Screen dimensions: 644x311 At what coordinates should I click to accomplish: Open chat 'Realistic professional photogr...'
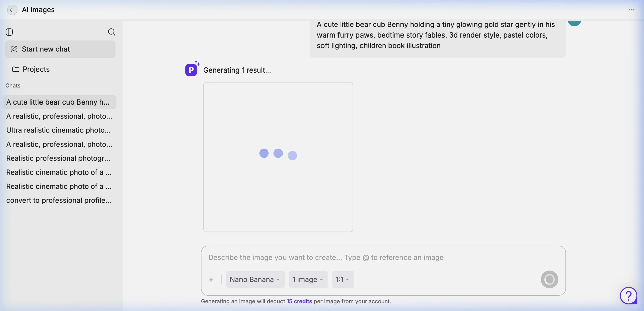click(60, 158)
